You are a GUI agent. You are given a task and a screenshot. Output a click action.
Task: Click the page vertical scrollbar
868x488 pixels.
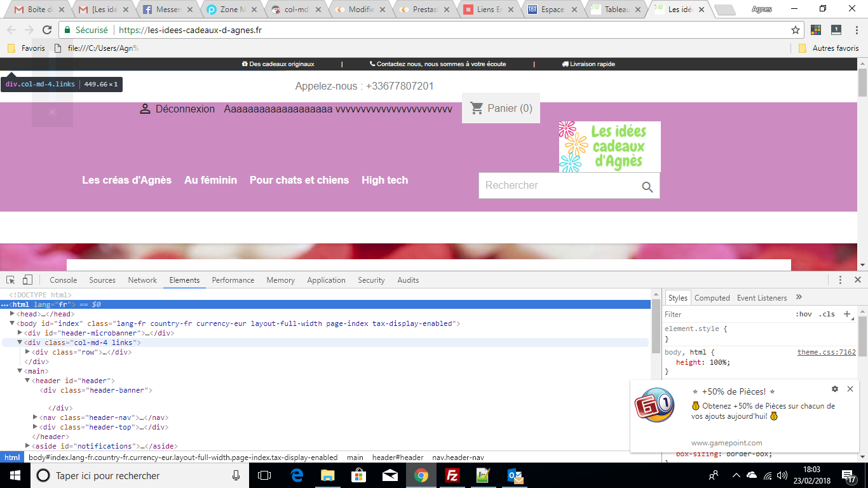862,164
